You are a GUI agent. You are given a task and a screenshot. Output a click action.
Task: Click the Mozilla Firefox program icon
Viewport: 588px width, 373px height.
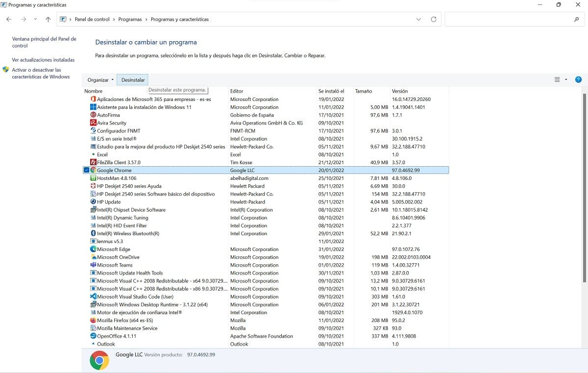93,321
